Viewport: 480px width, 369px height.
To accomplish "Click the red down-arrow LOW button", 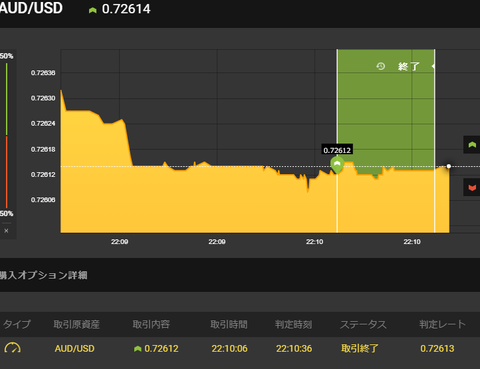I will [x=472, y=187].
